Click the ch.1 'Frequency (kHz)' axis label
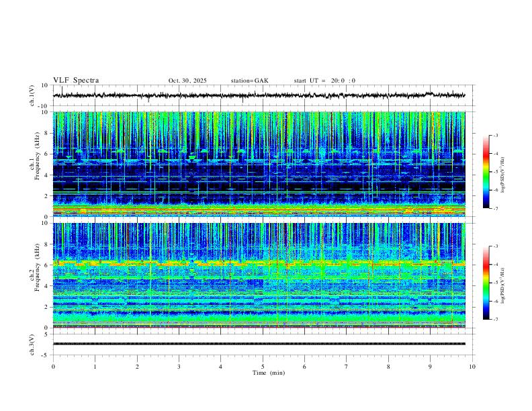This screenshot has width=532, height=411. pos(37,156)
